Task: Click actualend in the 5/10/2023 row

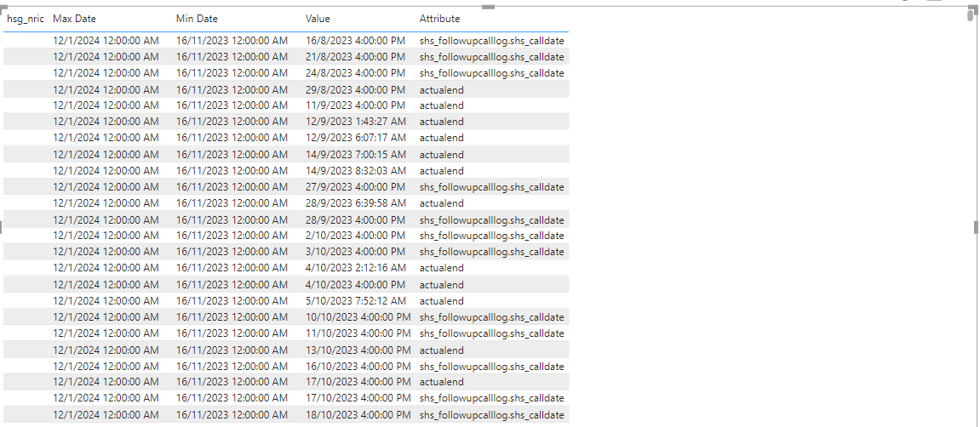Action: pos(442,301)
